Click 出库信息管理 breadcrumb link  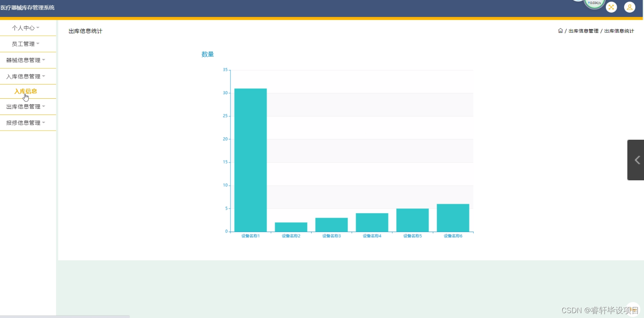click(x=583, y=31)
